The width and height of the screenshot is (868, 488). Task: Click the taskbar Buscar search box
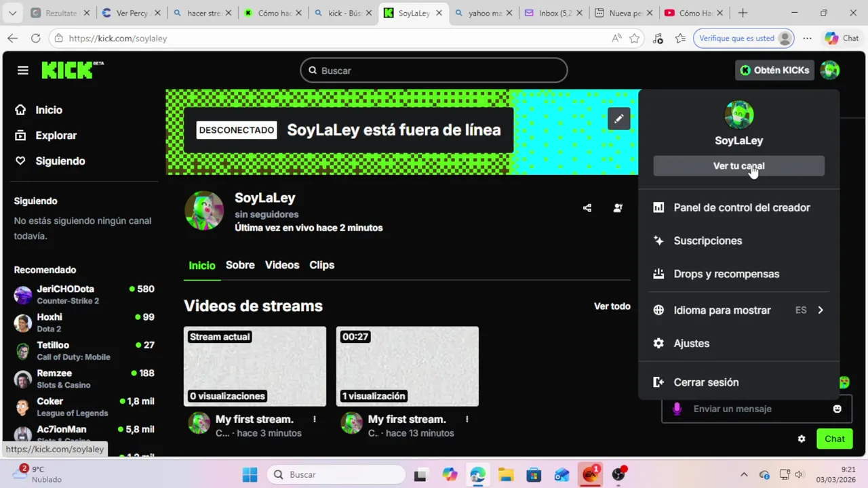(x=335, y=474)
